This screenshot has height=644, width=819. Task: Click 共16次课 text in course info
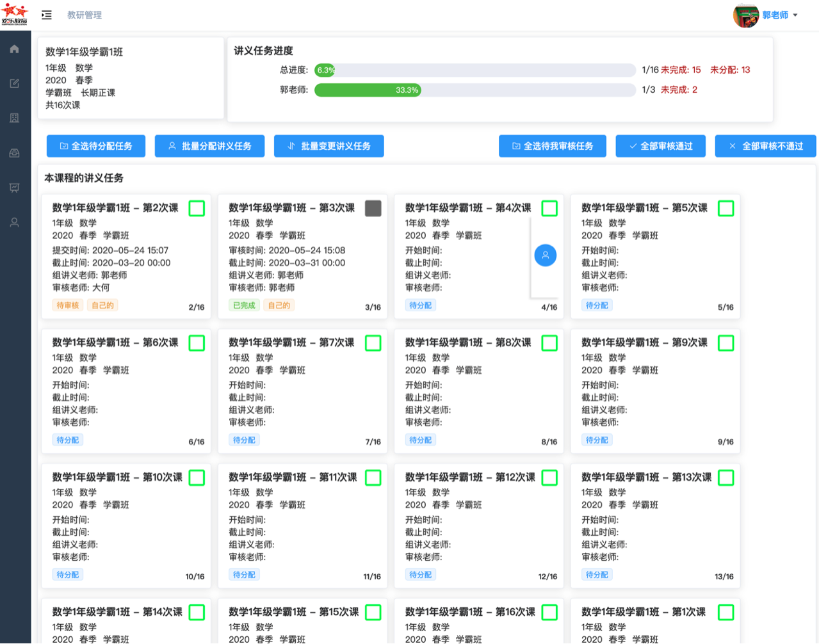pos(63,105)
